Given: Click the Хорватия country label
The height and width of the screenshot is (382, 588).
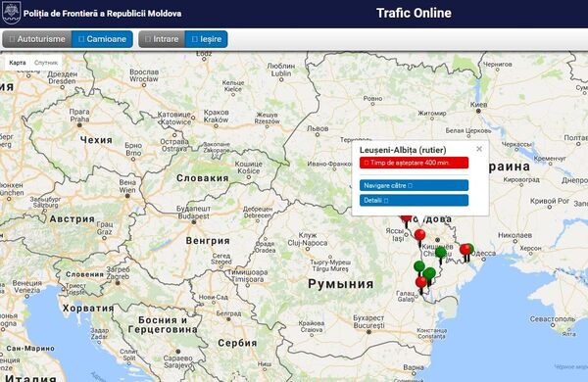Looking at the screenshot, I should pos(88,309).
